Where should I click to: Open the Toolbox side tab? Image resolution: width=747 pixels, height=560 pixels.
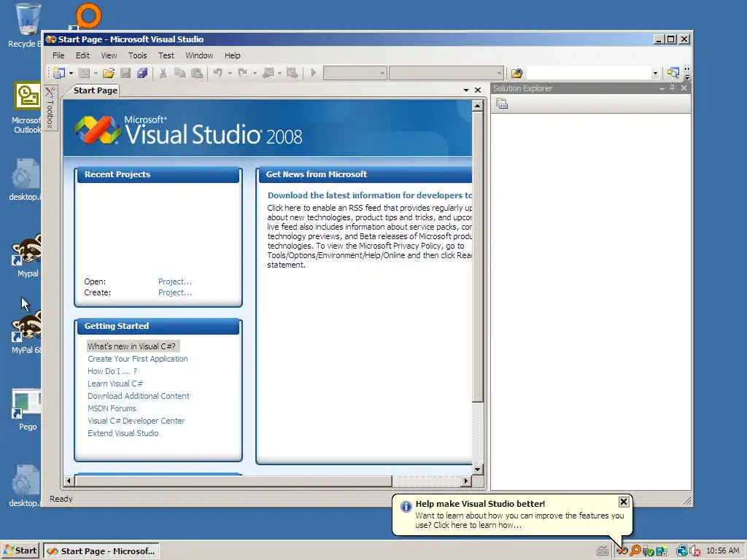[50, 108]
